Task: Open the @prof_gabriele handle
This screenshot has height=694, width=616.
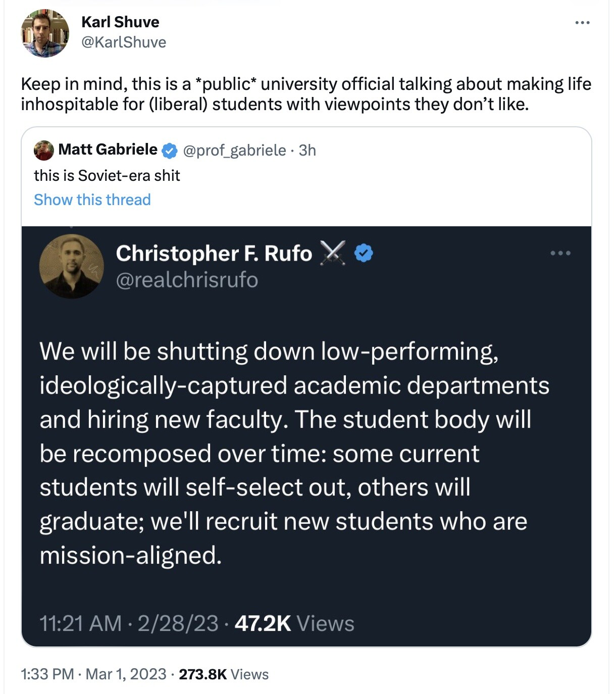Action: pos(234,150)
